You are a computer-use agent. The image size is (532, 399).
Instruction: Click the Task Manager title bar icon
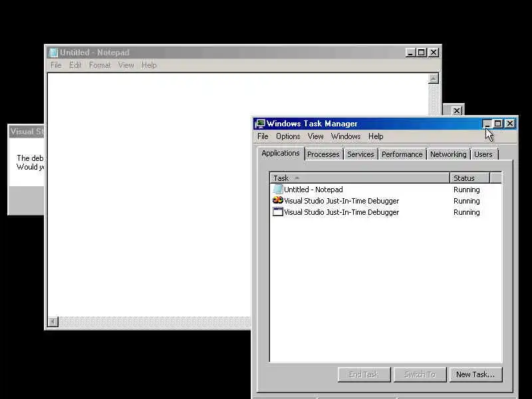coord(260,124)
